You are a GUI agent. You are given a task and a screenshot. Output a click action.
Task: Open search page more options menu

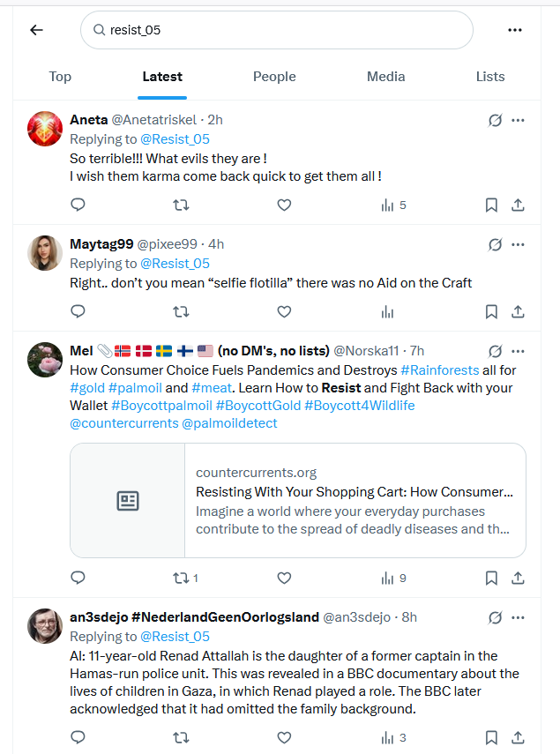coord(515,30)
